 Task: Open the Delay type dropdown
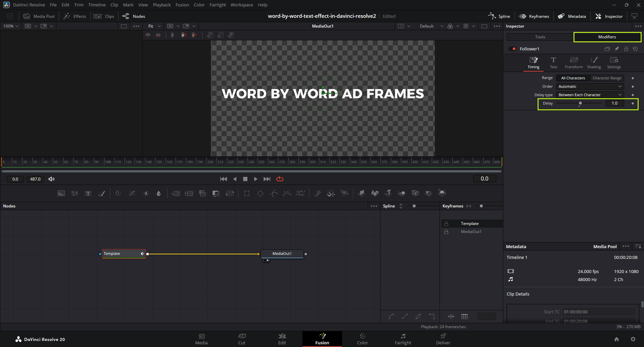[x=590, y=95]
